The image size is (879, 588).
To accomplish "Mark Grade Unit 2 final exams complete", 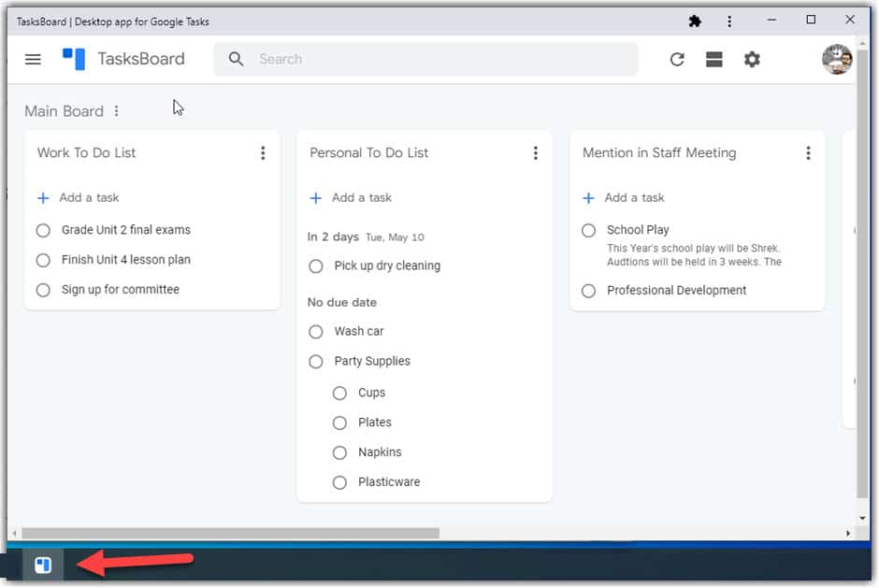I will point(43,230).
